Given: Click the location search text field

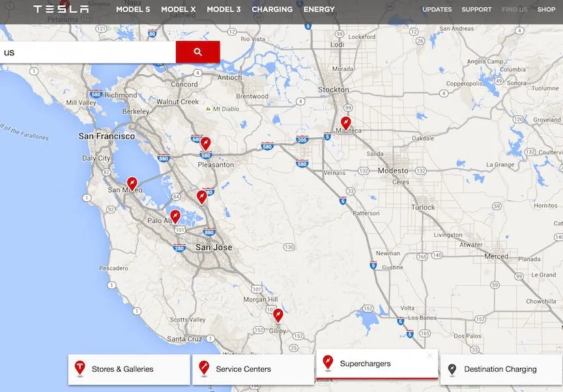Looking at the screenshot, I should point(88,52).
